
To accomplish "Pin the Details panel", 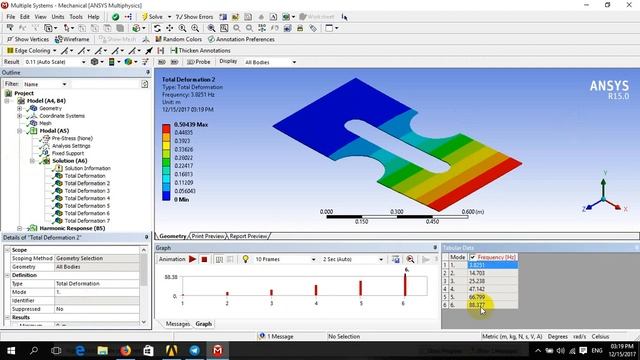I will coord(147,237).
